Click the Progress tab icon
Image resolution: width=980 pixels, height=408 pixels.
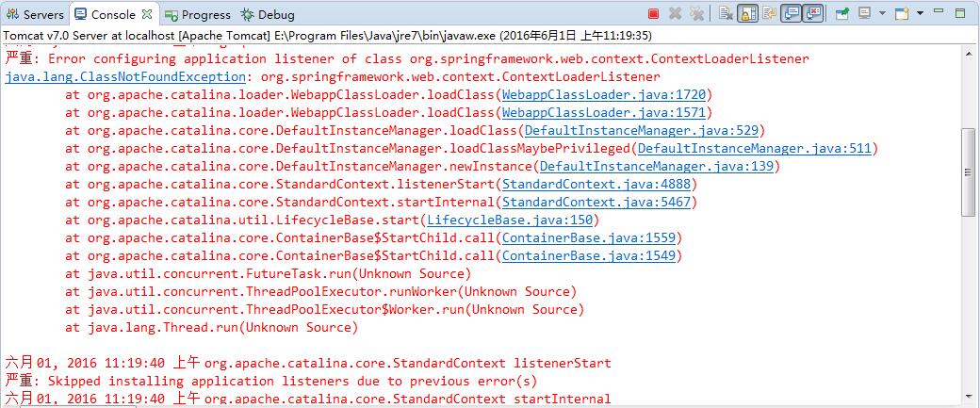171,14
